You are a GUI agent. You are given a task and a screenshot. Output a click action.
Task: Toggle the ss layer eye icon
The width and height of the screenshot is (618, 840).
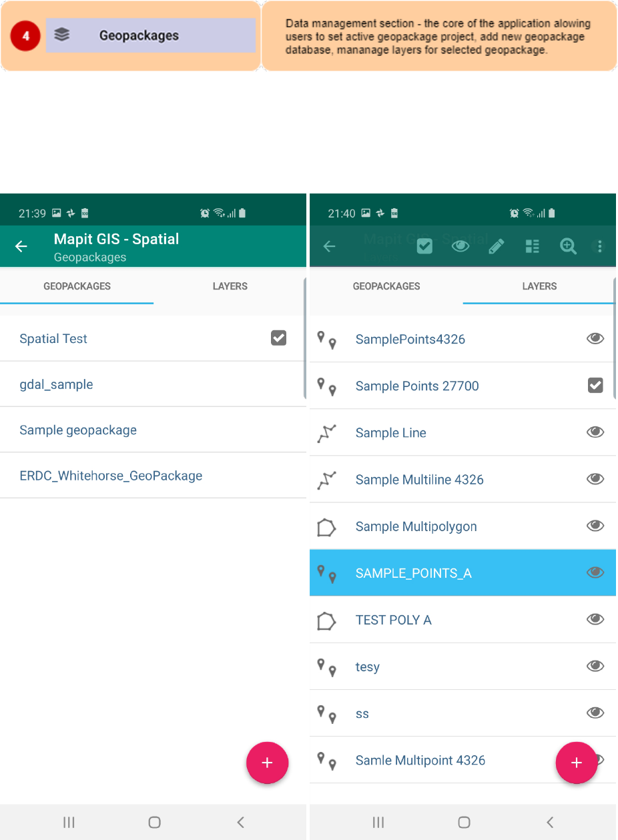point(595,713)
